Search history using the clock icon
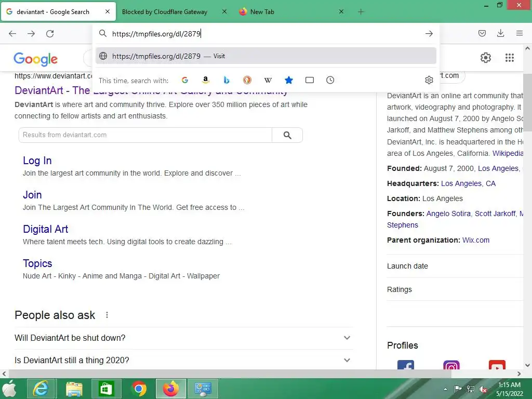 coord(330,80)
